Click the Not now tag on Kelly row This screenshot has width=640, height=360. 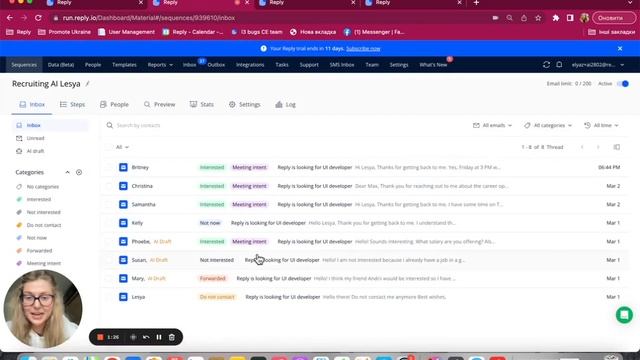(210, 223)
